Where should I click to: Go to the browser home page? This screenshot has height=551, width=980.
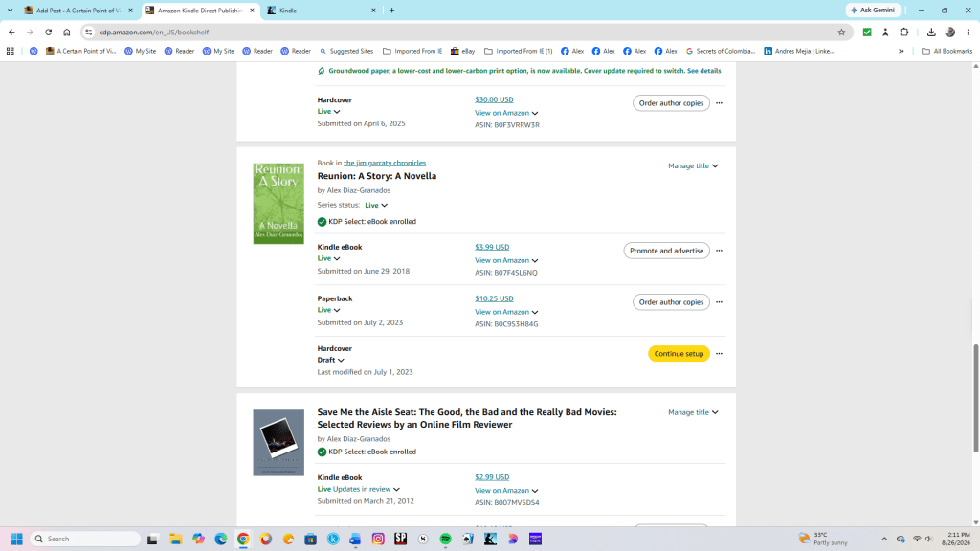coord(67,32)
